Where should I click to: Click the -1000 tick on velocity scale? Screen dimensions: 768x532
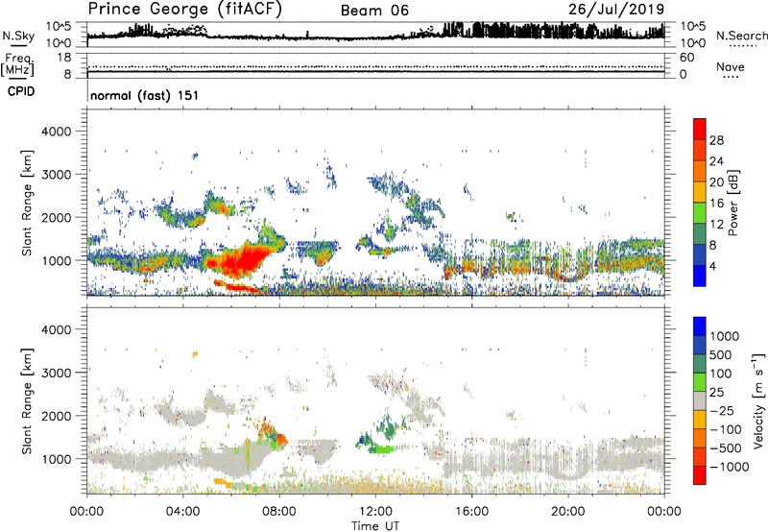point(729,467)
